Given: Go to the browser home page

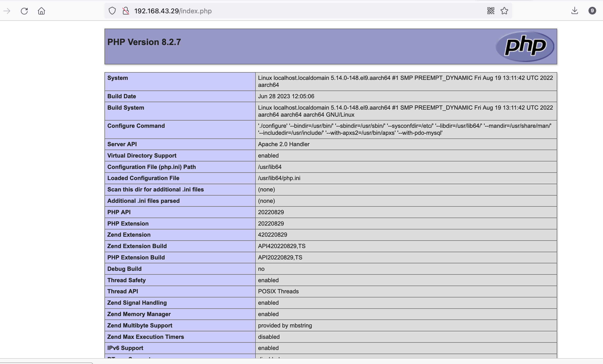Looking at the screenshot, I should coord(41,11).
